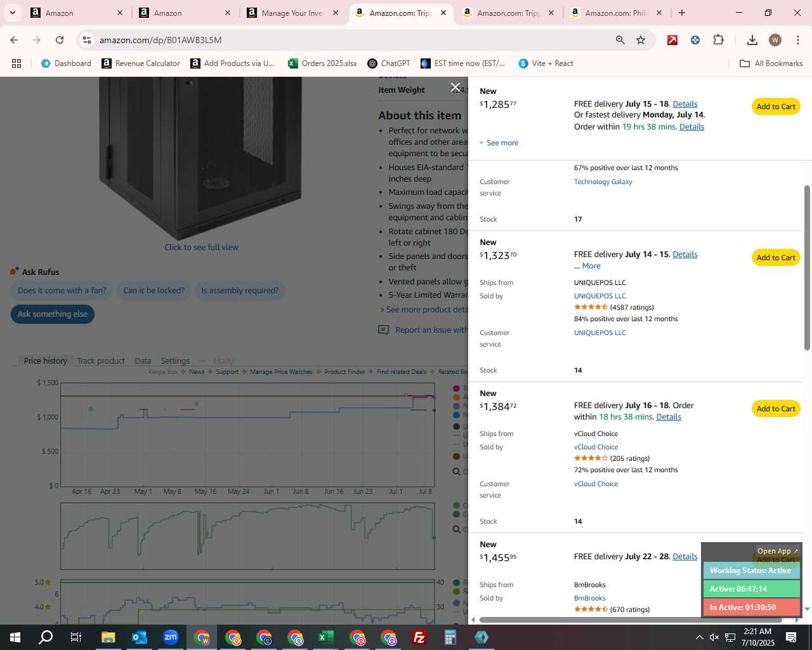Viewport: 812px width, 650px height.
Task: Click the browser back arrow
Action: pyautogui.click(x=14, y=40)
